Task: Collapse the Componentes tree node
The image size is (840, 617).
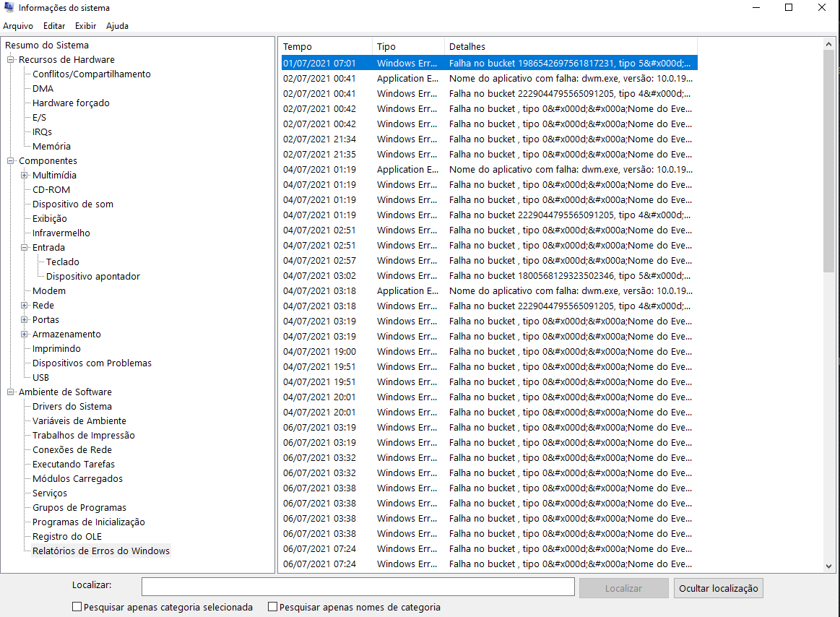Action: coord(10,161)
